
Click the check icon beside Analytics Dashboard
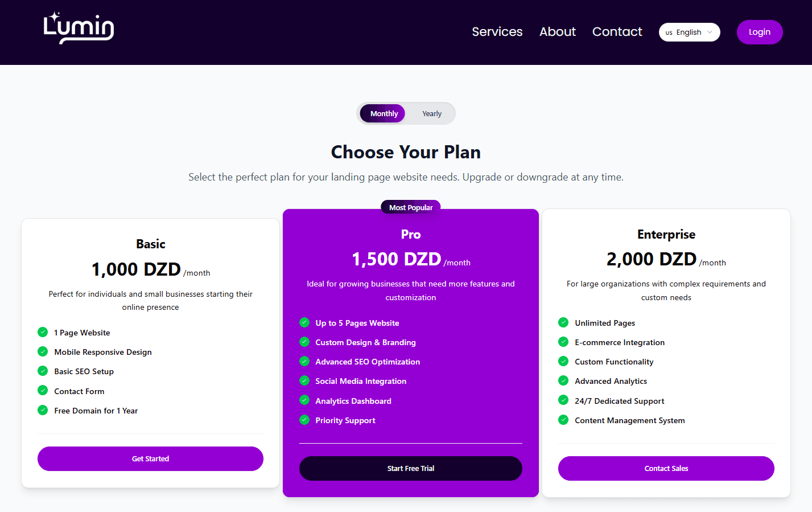[x=304, y=400]
